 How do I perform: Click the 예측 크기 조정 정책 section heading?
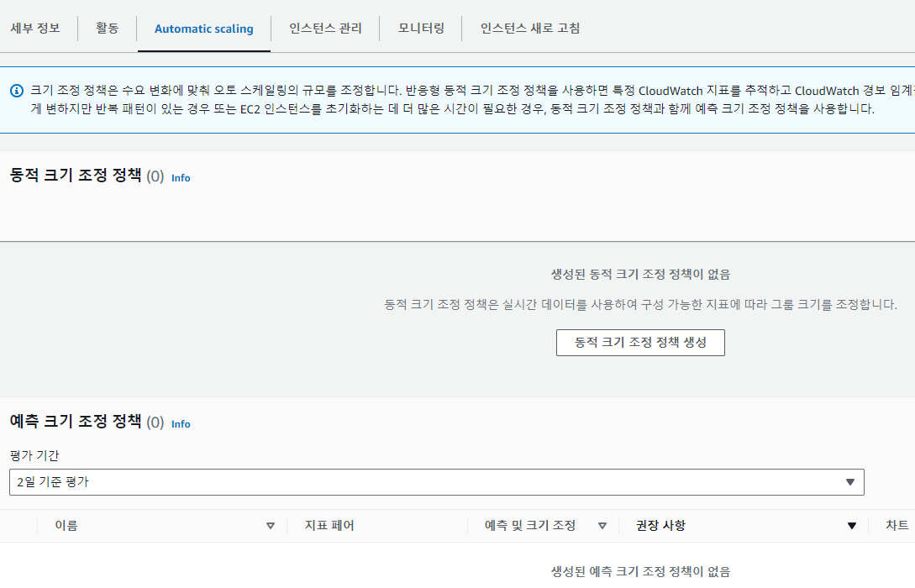pyautogui.click(x=76, y=422)
